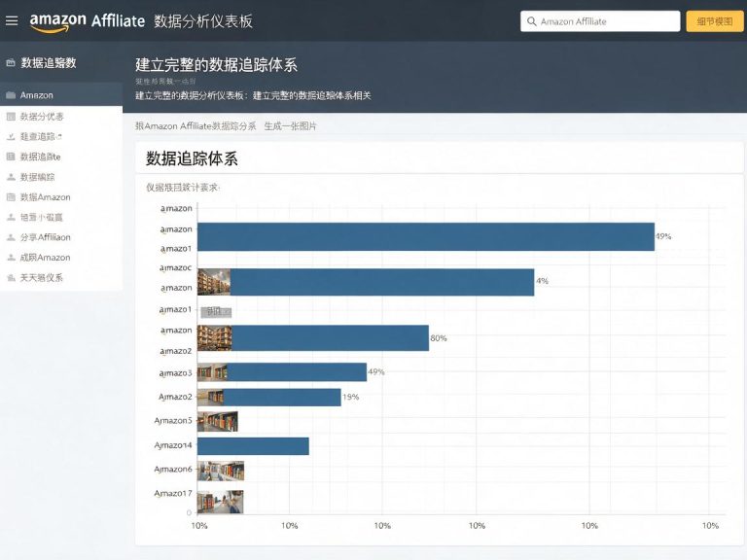Click the Amazo14 bar
The width and height of the screenshot is (747, 560).
click(253, 446)
